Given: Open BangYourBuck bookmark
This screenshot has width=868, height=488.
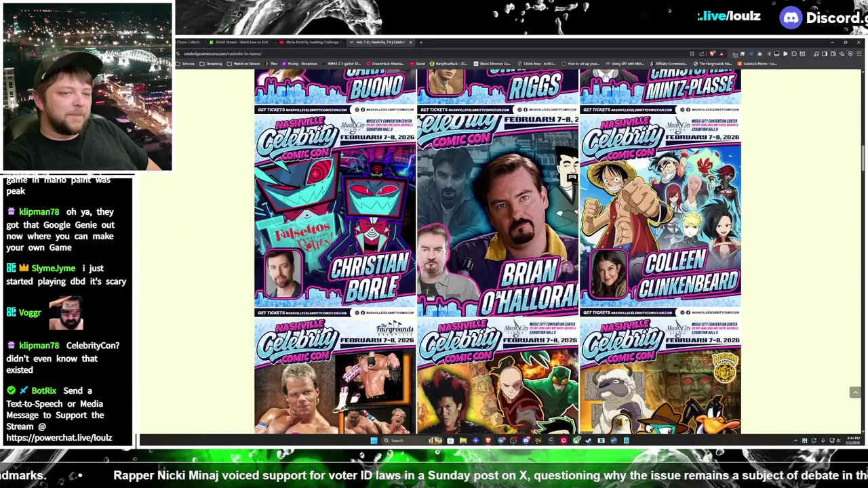Looking at the screenshot, I should point(449,64).
